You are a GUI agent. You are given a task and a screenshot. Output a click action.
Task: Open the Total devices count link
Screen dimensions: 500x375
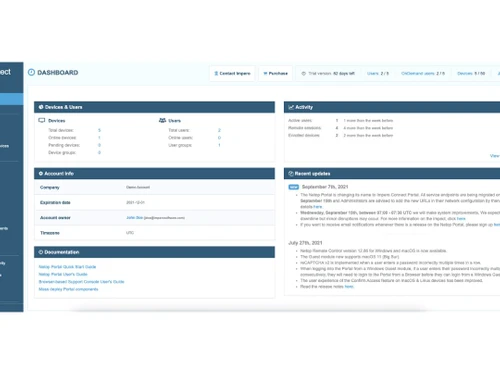coord(99,130)
